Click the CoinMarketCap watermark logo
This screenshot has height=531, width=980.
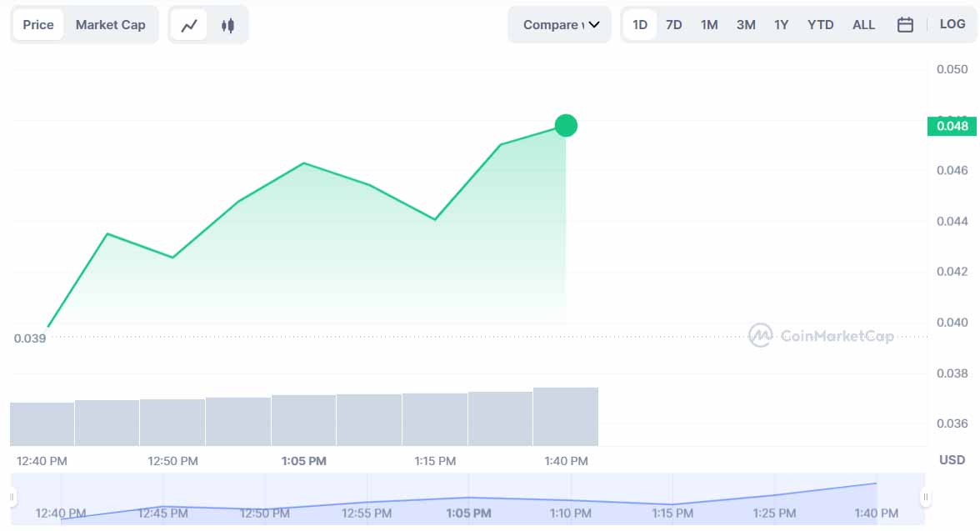click(x=822, y=336)
